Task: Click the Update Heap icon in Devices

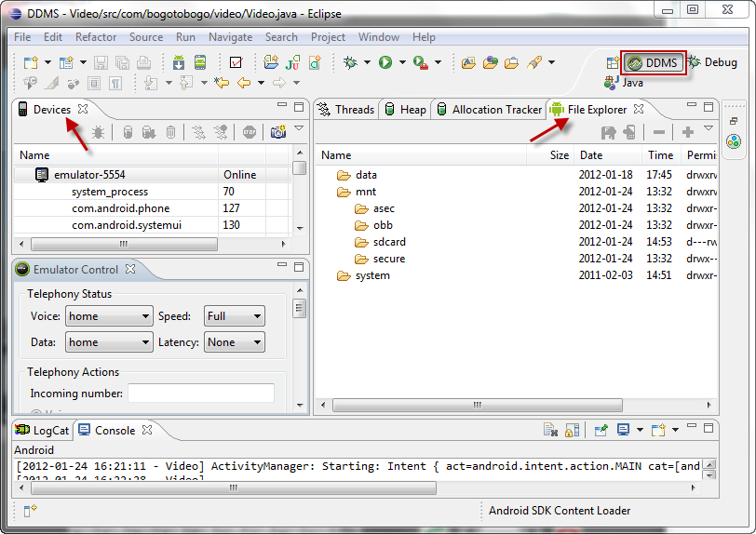Action: [x=128, y=132]
